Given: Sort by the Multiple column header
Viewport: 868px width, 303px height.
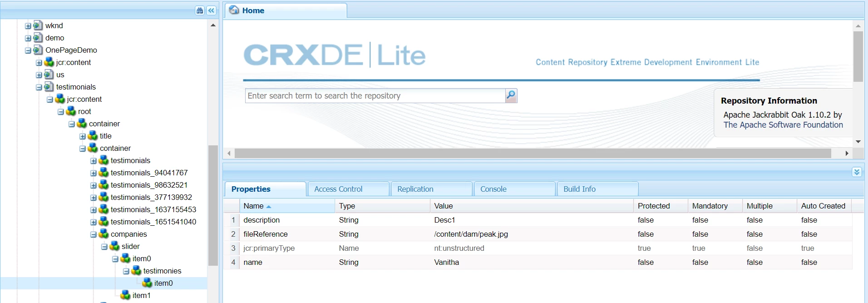Looking at the screenshot, I should 769,206.
